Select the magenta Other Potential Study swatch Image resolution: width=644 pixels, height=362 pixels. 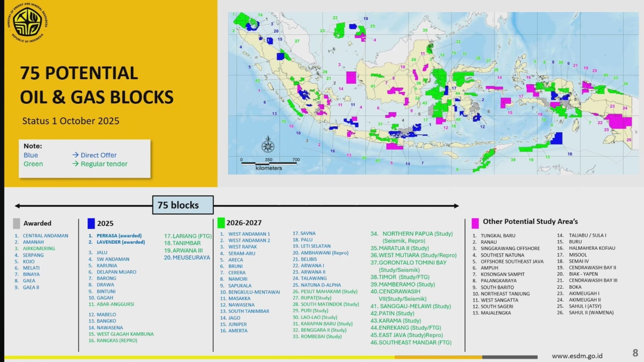tap(475, 222)
